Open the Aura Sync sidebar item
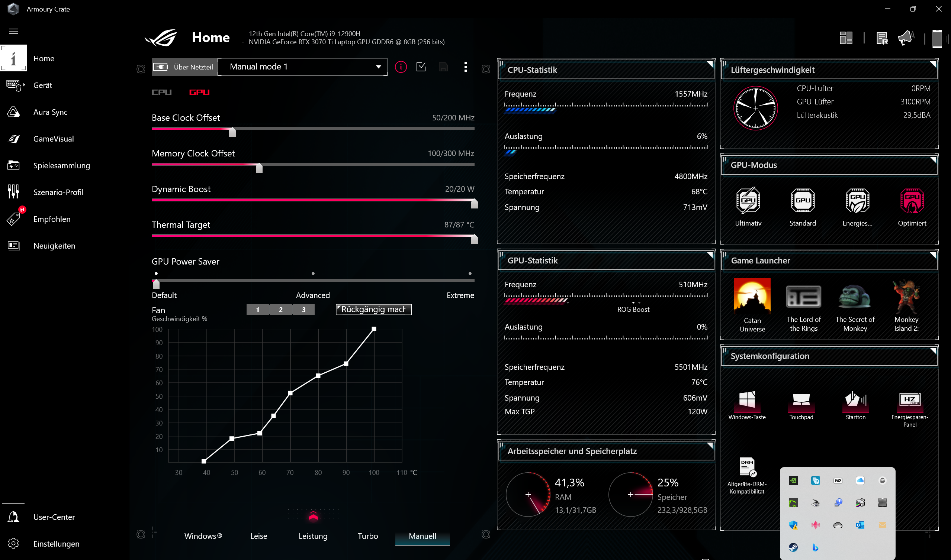This screenshot has height=560, width=951. pyautogui.click(x=50, y=112)
